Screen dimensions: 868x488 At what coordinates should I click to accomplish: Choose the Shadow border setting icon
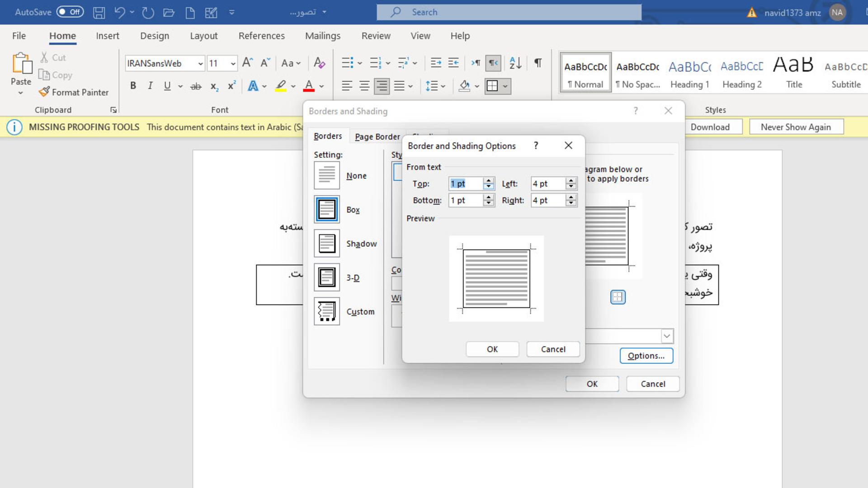tap(327, 243)
